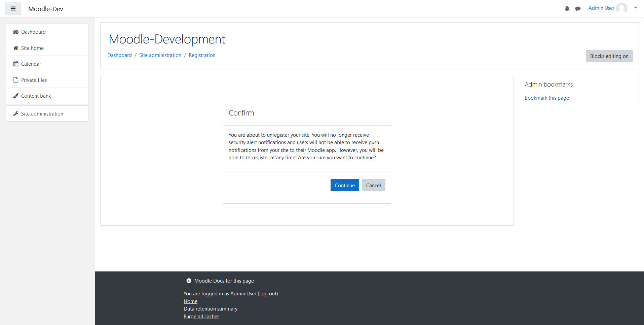
Task: Open Moodle Docs for this page
Action: pyautogui.click(x=224, y=281)
